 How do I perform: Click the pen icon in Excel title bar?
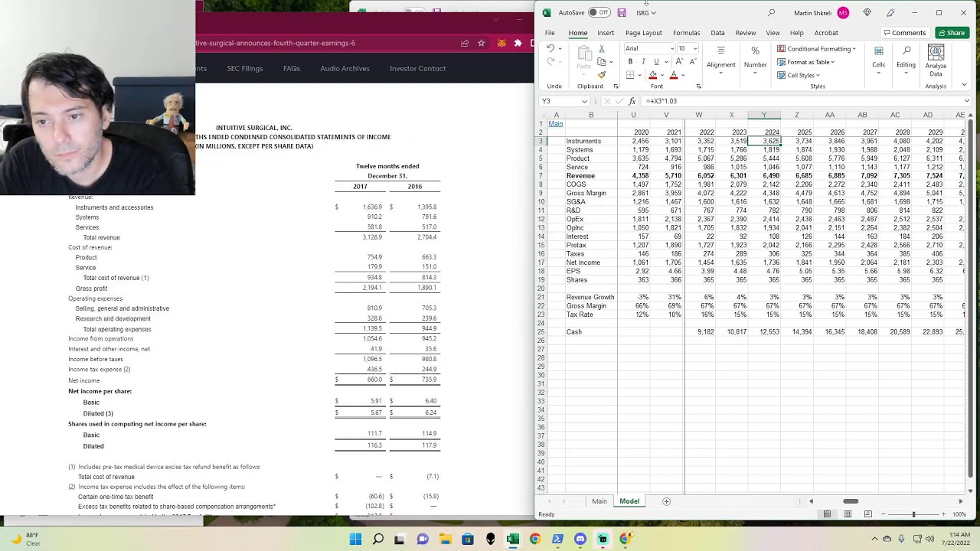890,13
